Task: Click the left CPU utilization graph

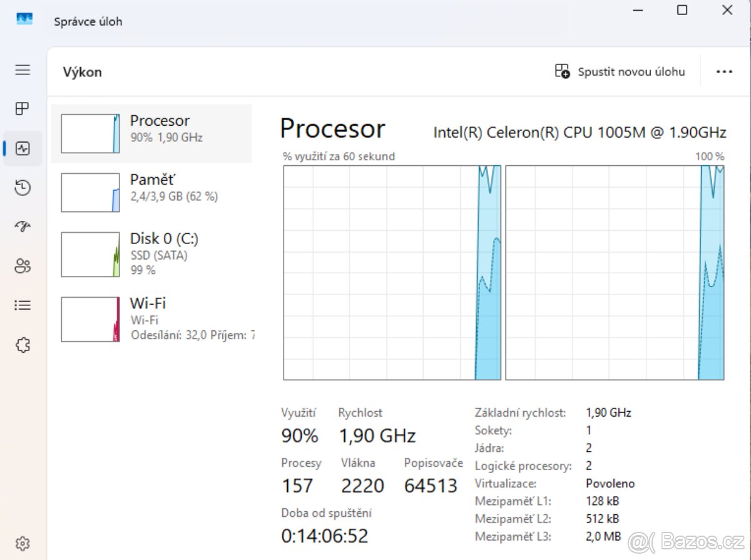Action: (392, 272)
